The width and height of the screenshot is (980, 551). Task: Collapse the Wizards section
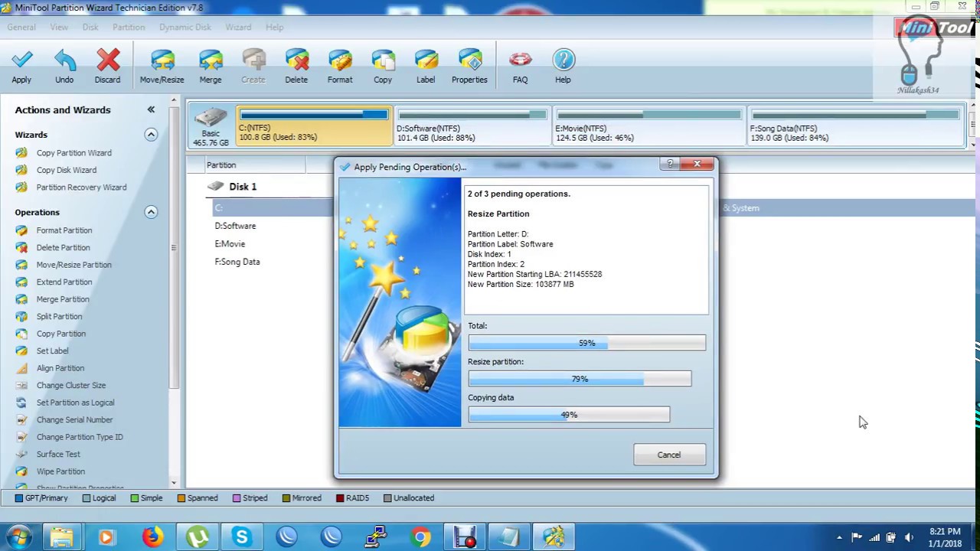click(151, 135)
